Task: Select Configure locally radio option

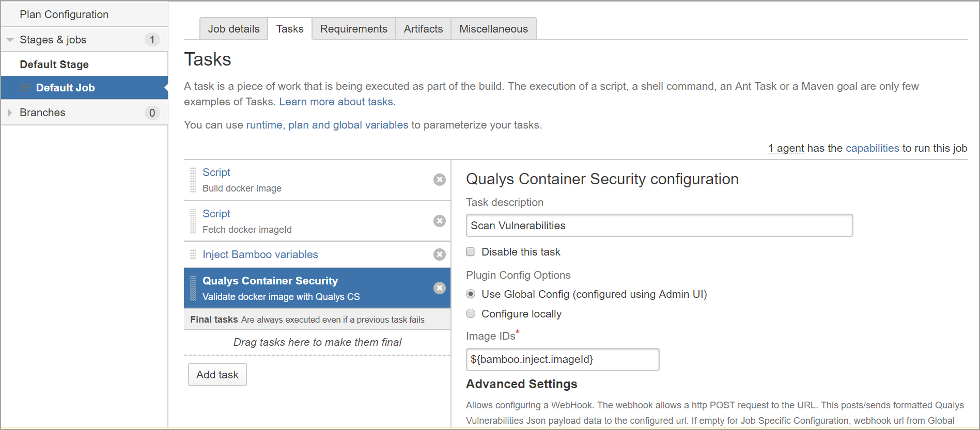Action: tap(471, 313)
